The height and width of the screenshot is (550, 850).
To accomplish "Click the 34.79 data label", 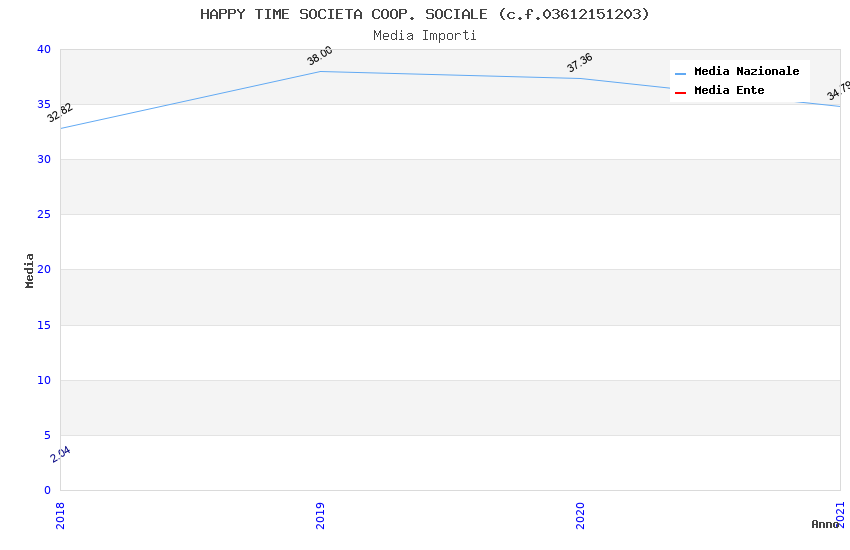I will click(839, 90).
